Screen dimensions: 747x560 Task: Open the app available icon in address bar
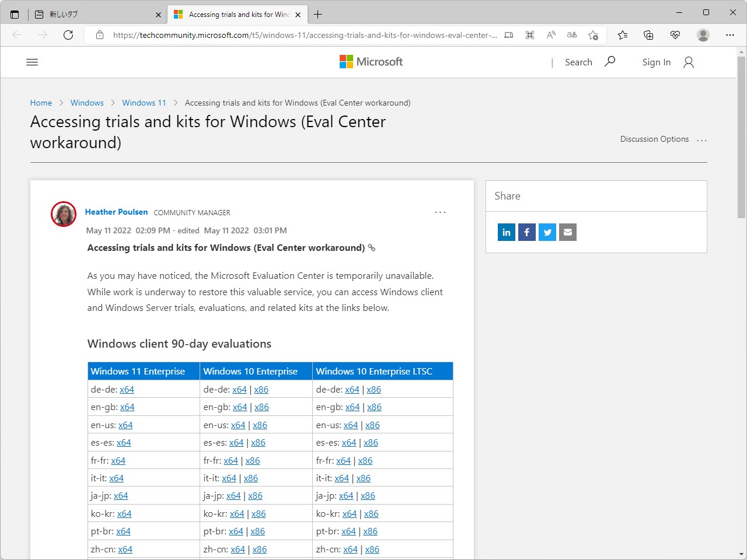[x=509, y=35]
